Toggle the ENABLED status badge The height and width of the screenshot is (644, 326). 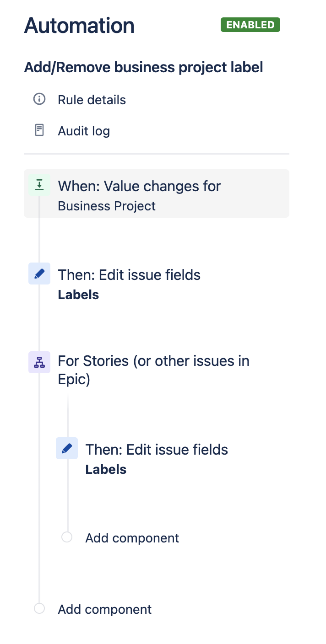point(250,25)
